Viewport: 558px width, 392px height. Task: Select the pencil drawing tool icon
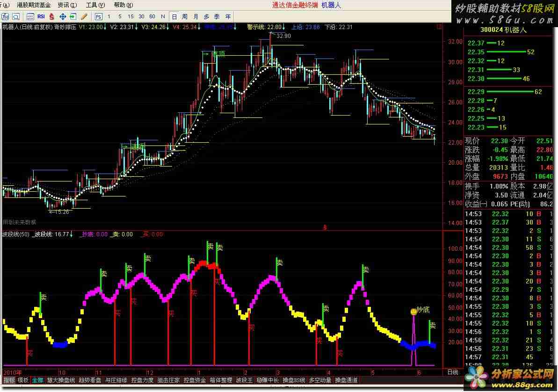tap(84, 17)
